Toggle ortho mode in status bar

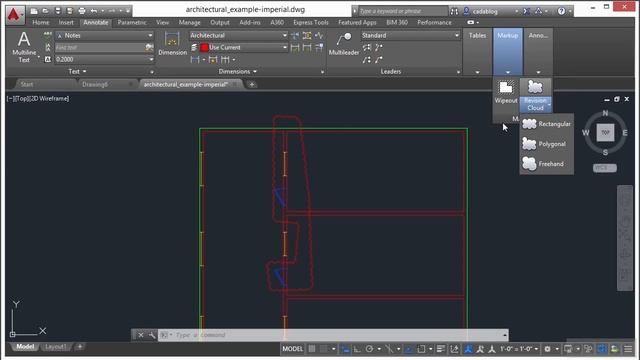coord(357,349)
